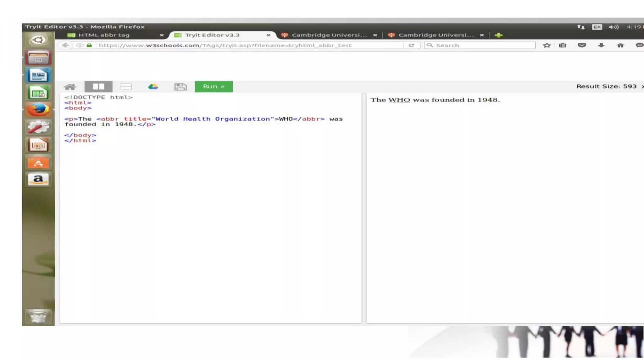The width and height of the screenshot is (644, 362).
Task: Open the downloads arrow in toolbar
Action: pos(601,45)
